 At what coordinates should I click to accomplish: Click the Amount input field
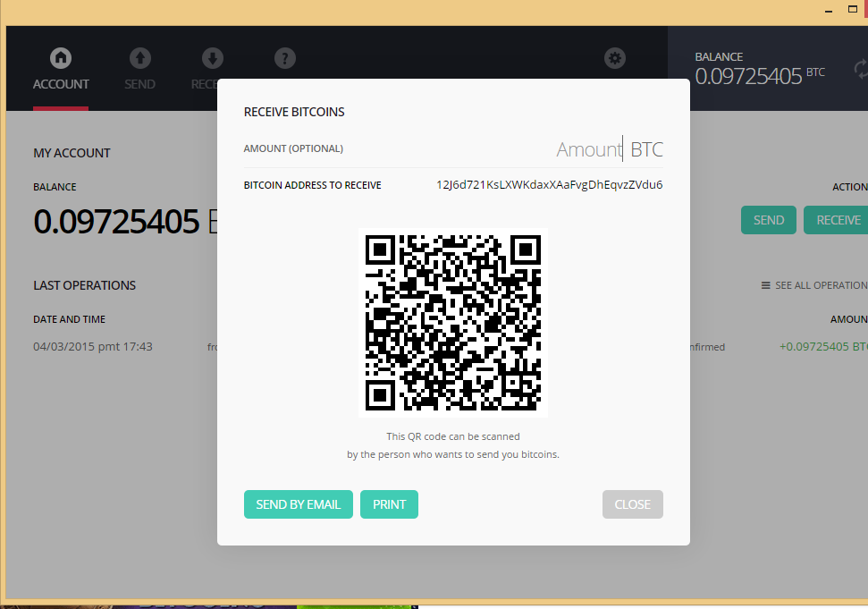[588, 149]
